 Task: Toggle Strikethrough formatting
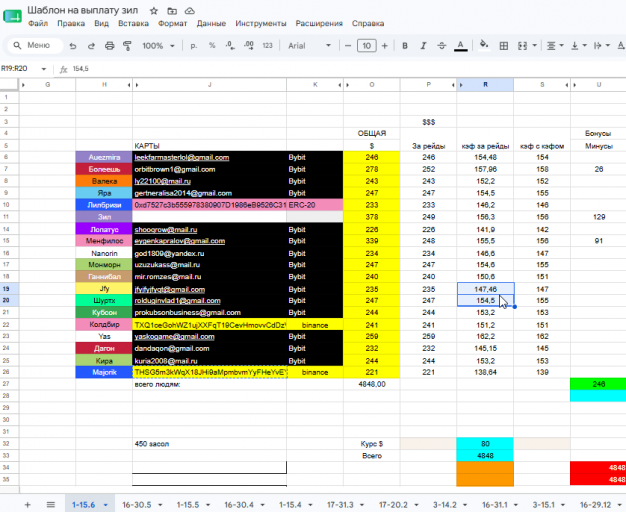442,46
